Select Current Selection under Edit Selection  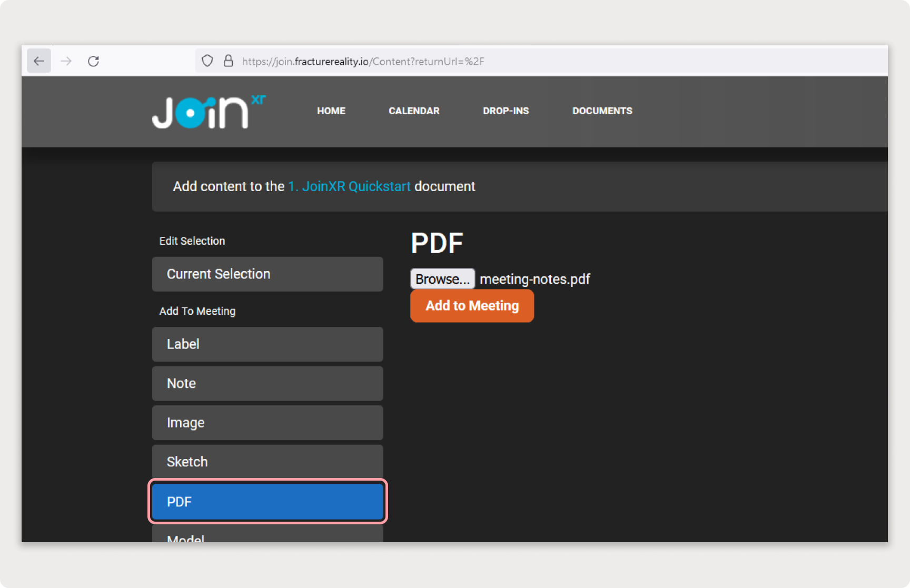point(267,274)
